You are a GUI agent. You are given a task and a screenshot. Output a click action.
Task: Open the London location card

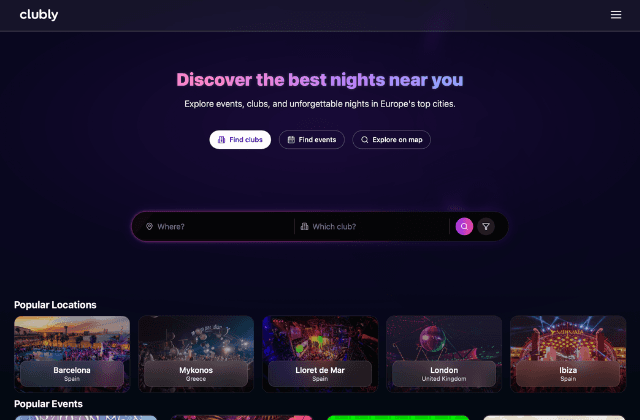pos(444,354)
